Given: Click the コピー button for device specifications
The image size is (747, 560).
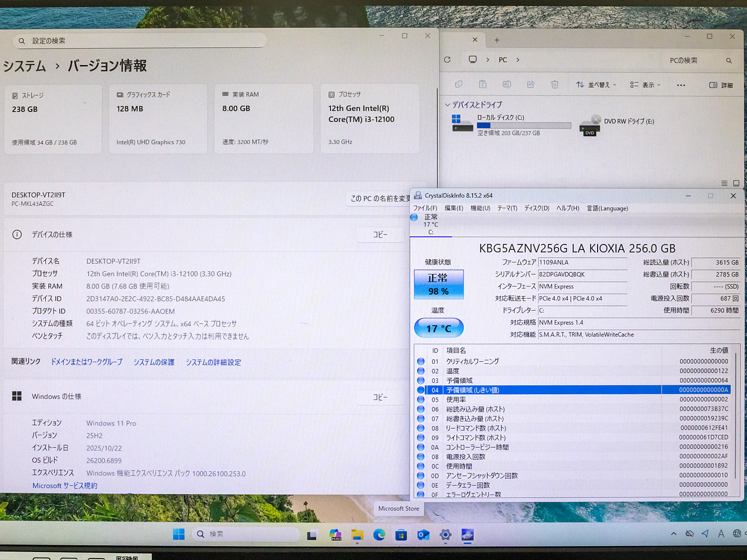Looking at the screenshot, I should (x=380, y=234).
